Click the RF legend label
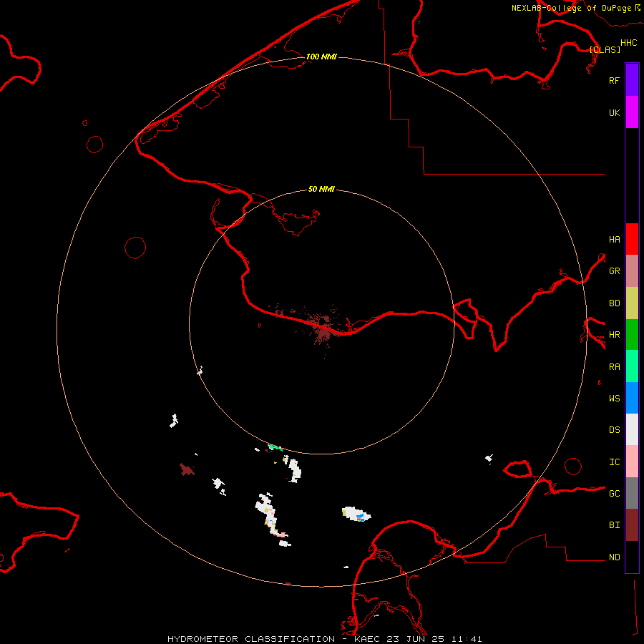Image resolution: width=644 pixels, height=644 pixels. pyautogui.click(x=614, y=80)
